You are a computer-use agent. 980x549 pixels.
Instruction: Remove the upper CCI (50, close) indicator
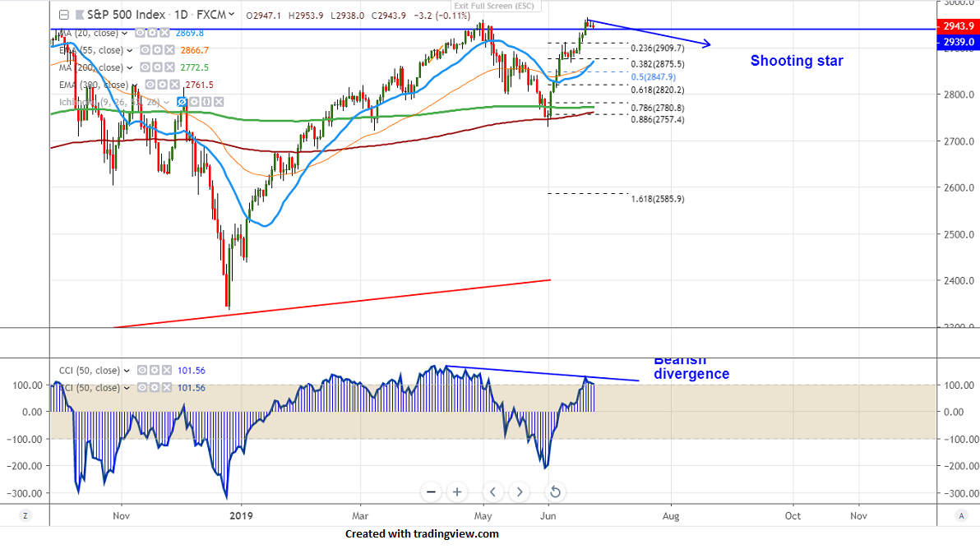pos(166,371)
